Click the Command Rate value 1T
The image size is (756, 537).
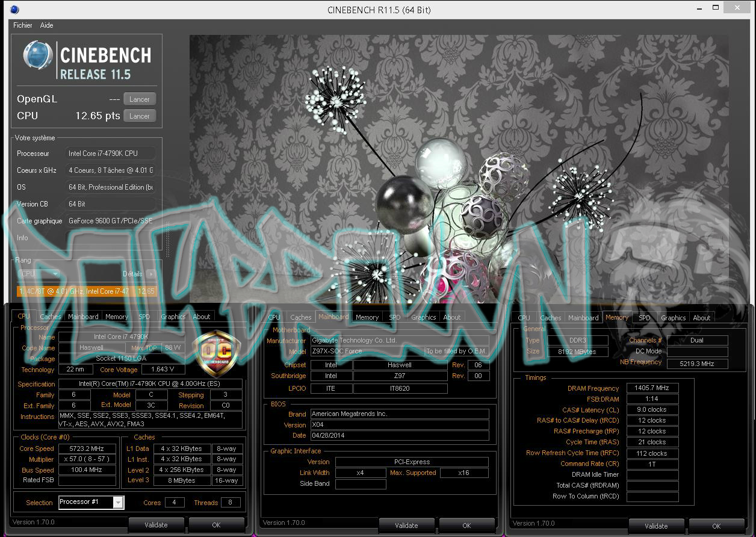pos(652,464)
